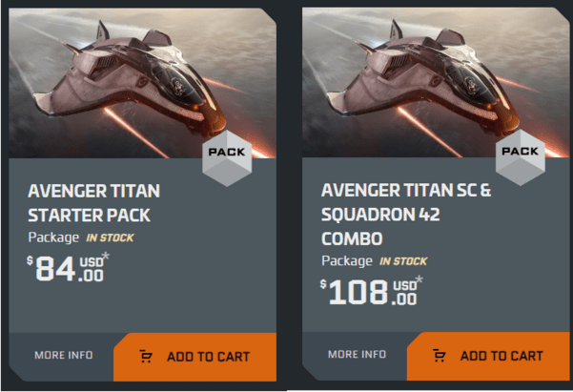Image resolution: width=573 pixels, height=392 pixels.
Task: Add Avenger Titan Starter Pack to cart
Action: coord(195,357)
